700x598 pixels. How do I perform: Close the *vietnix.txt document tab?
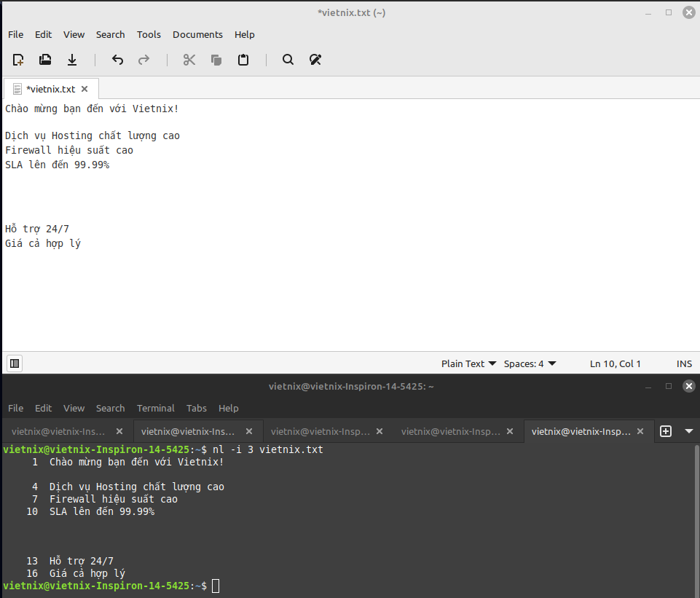click(x=84, y=89)
